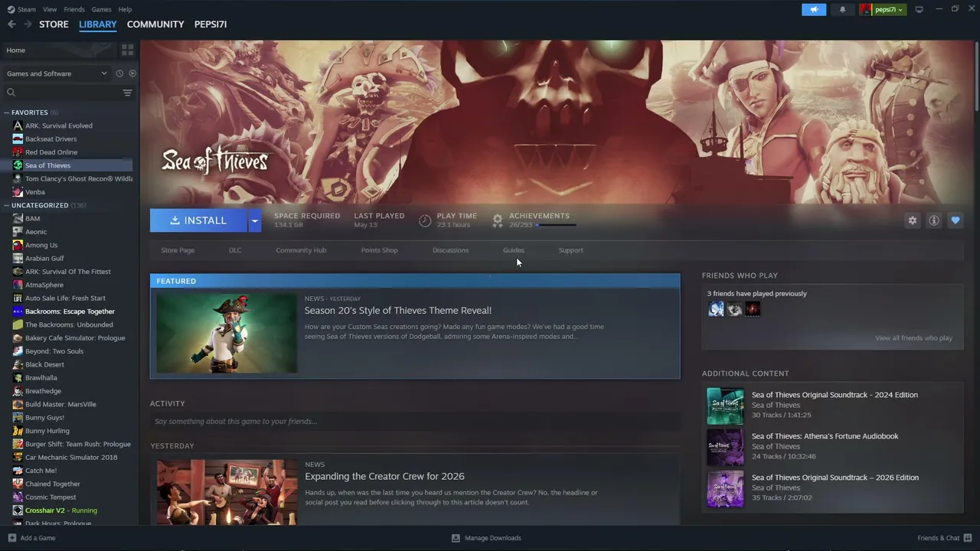Click the achievements progress bar
This screenshot has width=980, height=551.
coord(557,226)
